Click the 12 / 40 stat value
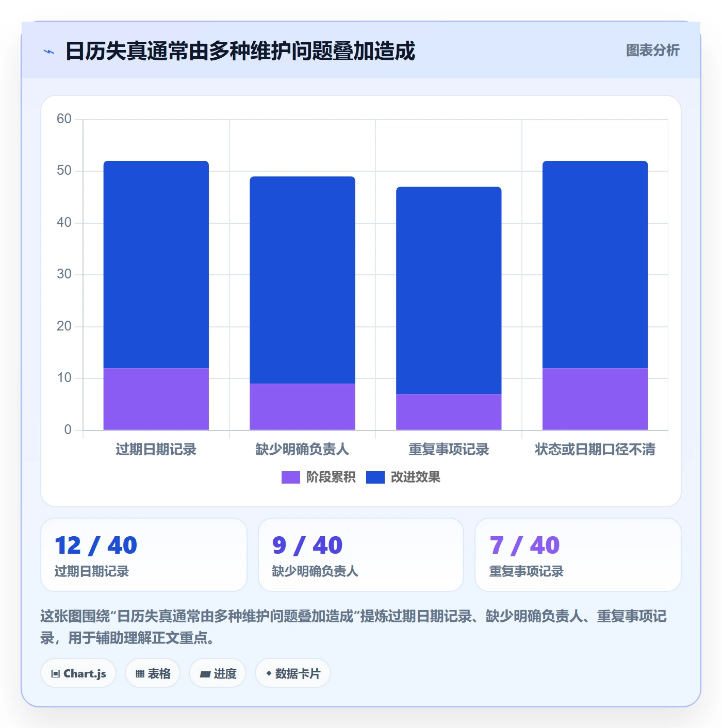The height and width of the screenshot is (728, 722). [x=96, y=545]
